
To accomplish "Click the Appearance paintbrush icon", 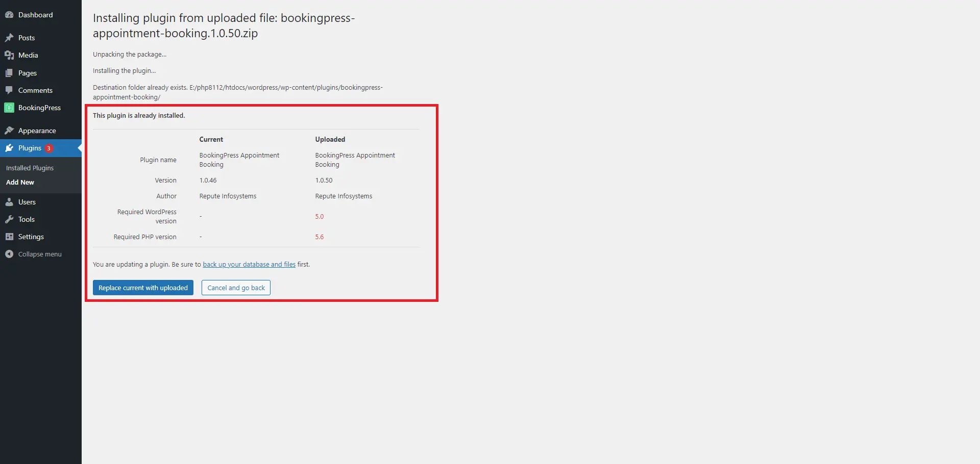I will [x=9, y=131].
